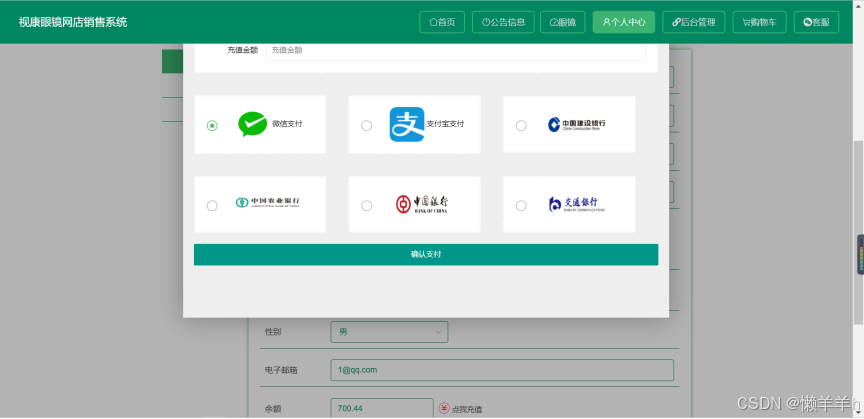The height and width of the screenshot is (419, 864).
Task: Open the 个人中心 personal center menu item
Action: click(624, 22)
